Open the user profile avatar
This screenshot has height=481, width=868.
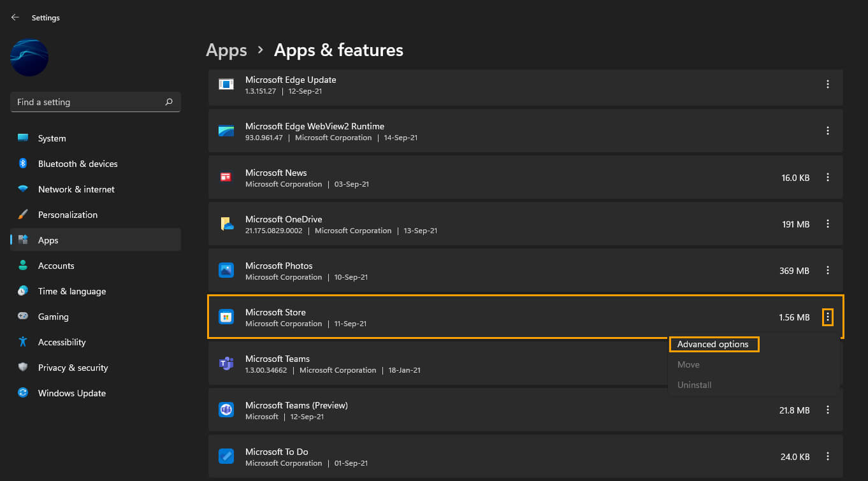pyautogui.click(x=29, y=58)
